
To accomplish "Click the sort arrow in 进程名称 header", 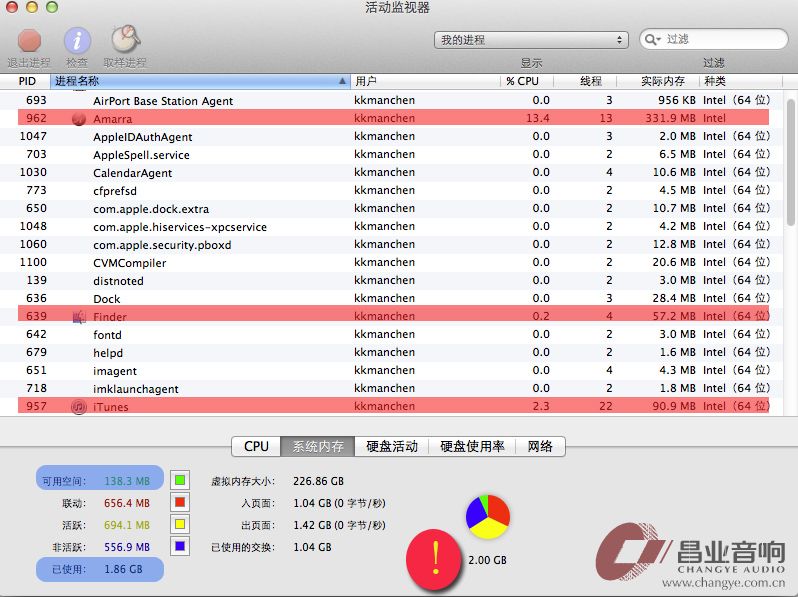I will [342, 81].
